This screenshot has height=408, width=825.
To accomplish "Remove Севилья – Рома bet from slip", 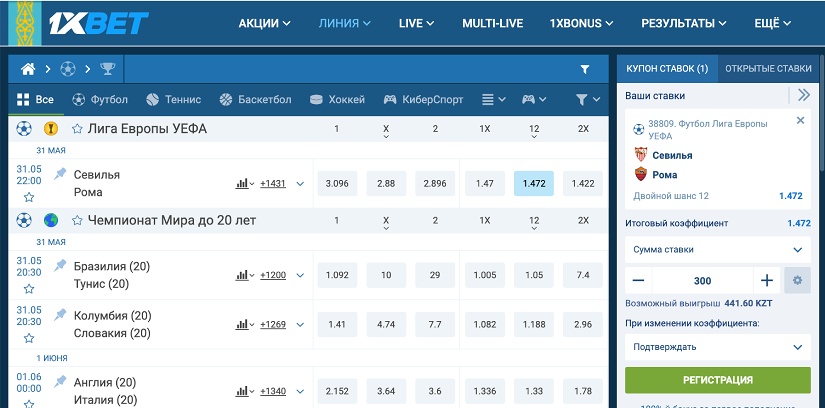I will click(800, 121).
